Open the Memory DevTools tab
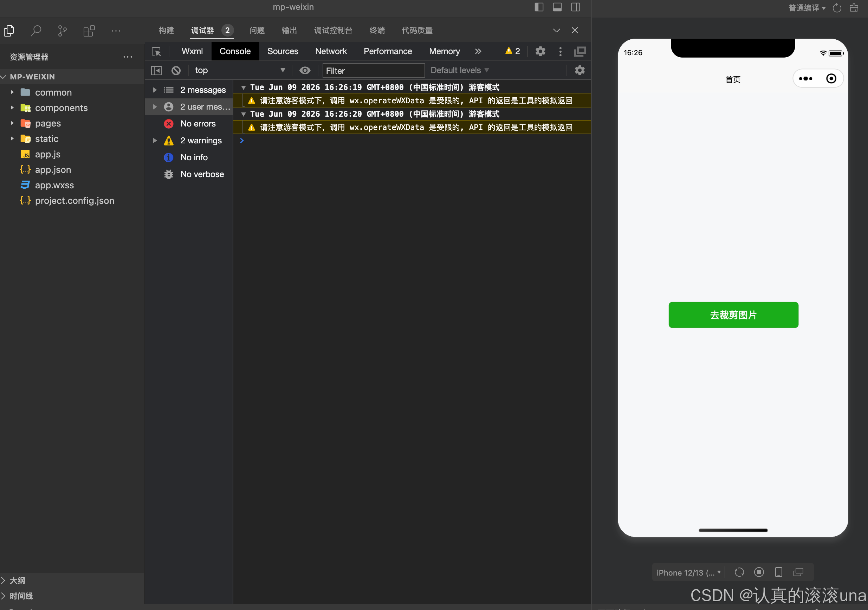Viewport: 868px width, 610px height. (x=445, y=51)
